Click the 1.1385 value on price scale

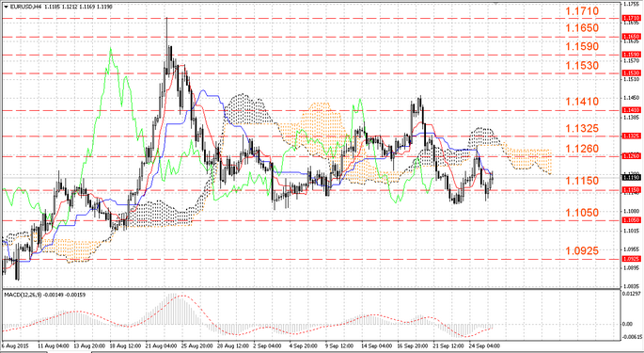pyautogui.click(x=632, y=118)
